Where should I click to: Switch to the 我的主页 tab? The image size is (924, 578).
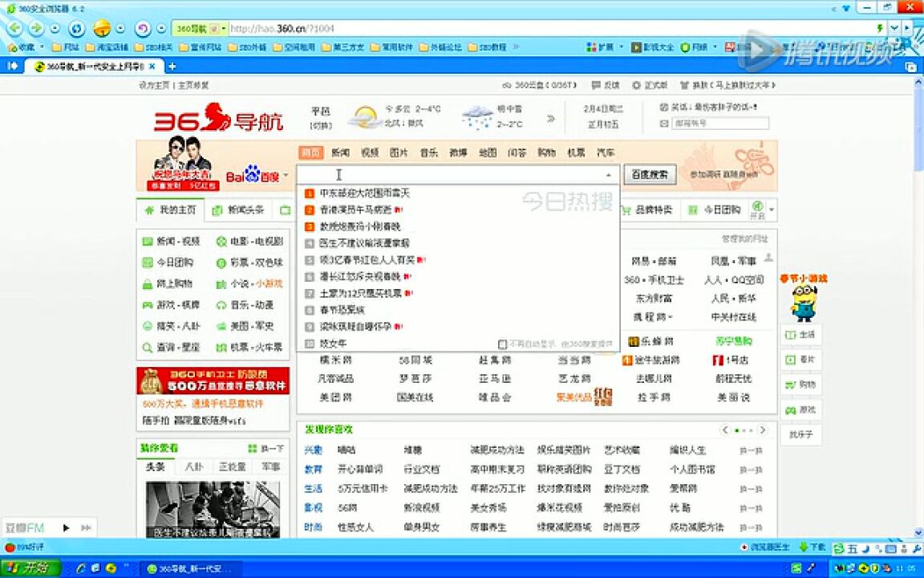[170, 210]
